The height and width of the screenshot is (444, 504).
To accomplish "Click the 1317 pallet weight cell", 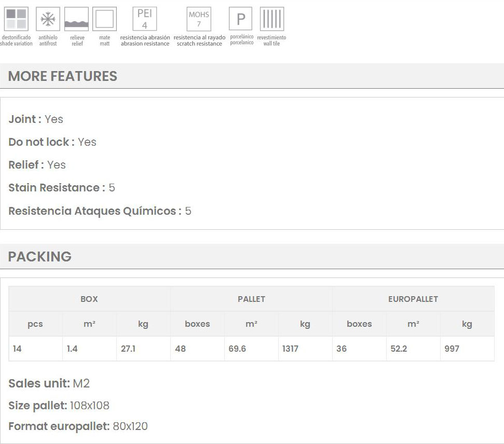I will [291, 349].
